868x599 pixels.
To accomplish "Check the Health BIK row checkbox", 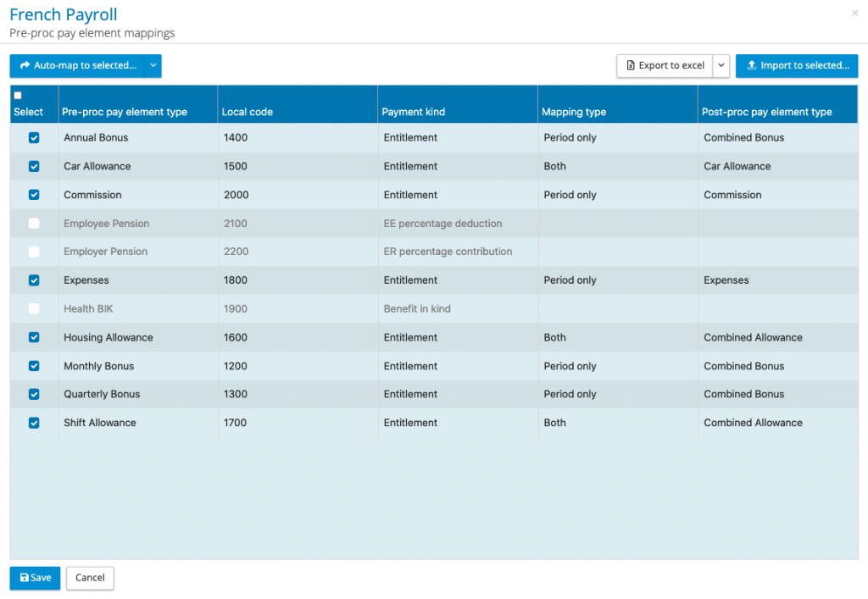I will [x=34, y=309].
